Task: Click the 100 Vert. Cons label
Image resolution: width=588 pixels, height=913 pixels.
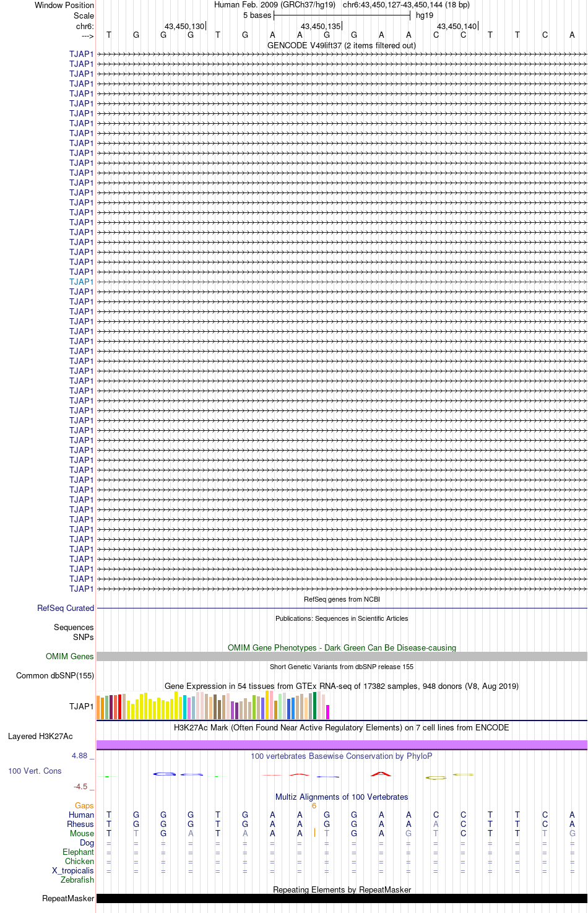Action: click(35, 771)
